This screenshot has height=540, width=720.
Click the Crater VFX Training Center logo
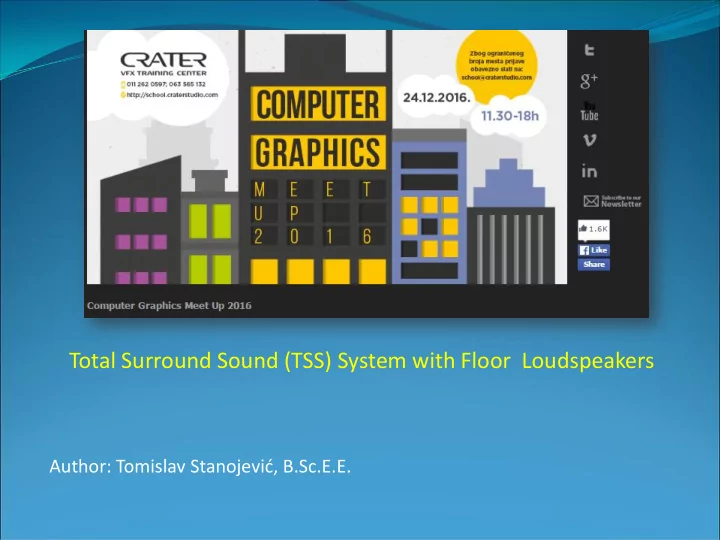click(x=163, y=64)
